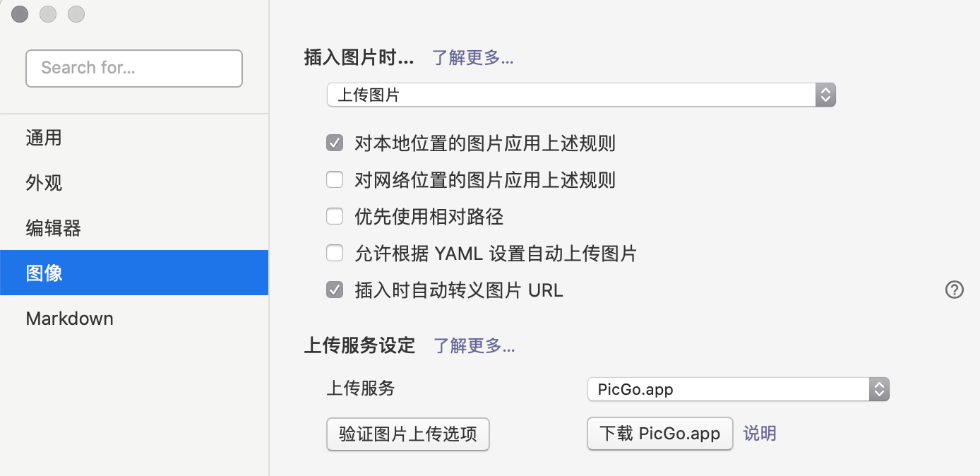Toggle 对网络位置的图片应用上述规则 checkbox
This screenshot has height=476, width=980.
point(335,180)
